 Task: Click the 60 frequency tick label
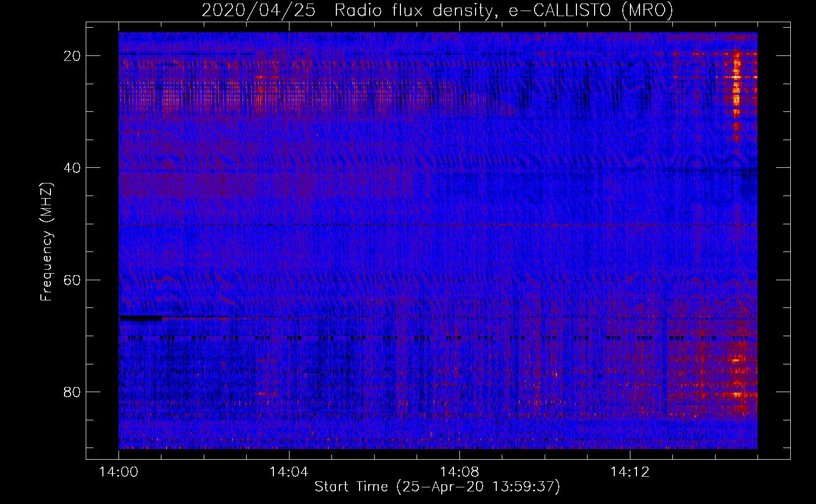click(x=73, y=280)
